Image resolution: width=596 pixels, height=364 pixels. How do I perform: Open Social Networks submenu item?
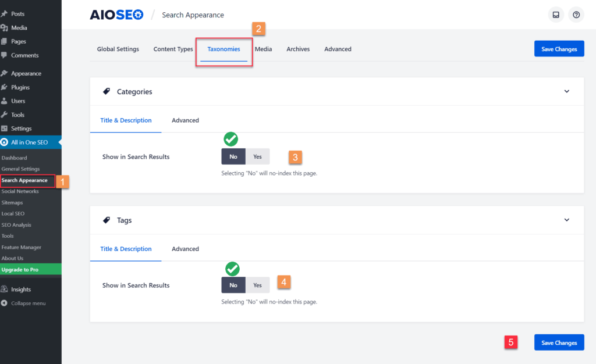coord(20,191)
